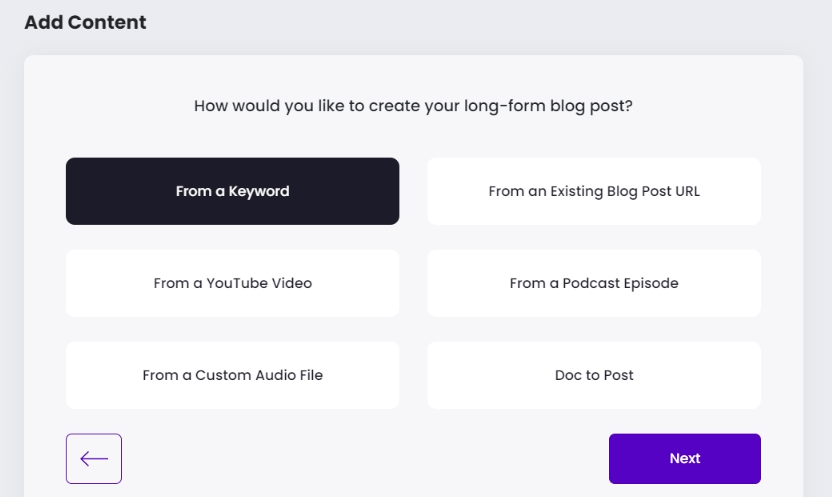Return to the previous step

[94, 459]
